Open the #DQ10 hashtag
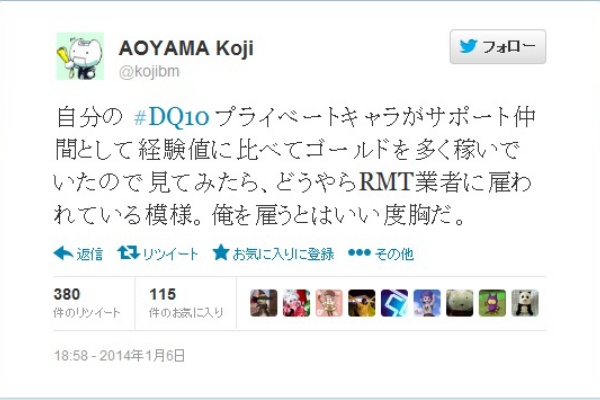600x400 pixels. [171, 117]
